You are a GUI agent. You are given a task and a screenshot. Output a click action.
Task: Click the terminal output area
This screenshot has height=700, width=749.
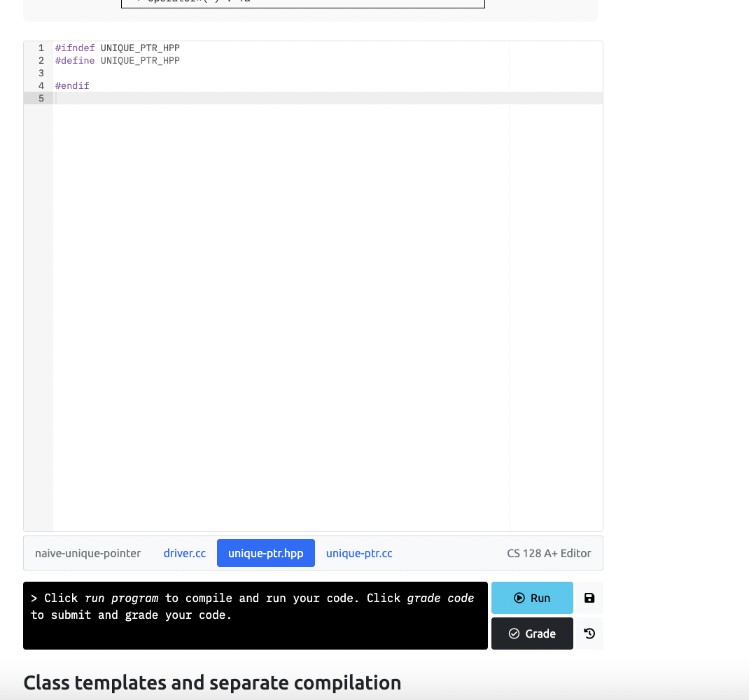pos(255,615)
